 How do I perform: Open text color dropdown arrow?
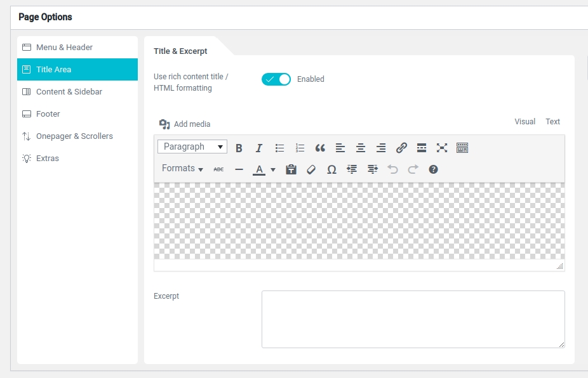tap(273, 169)
